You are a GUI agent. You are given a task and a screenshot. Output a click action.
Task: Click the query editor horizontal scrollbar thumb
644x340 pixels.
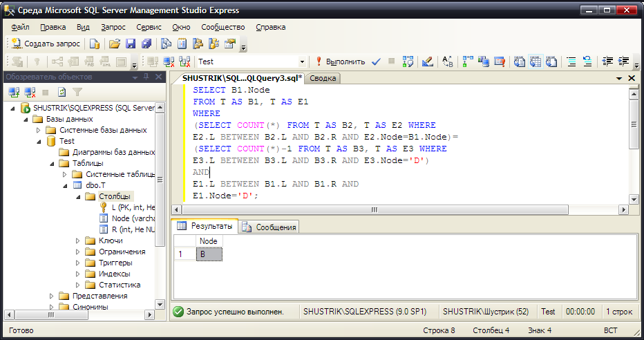point(375,210)
